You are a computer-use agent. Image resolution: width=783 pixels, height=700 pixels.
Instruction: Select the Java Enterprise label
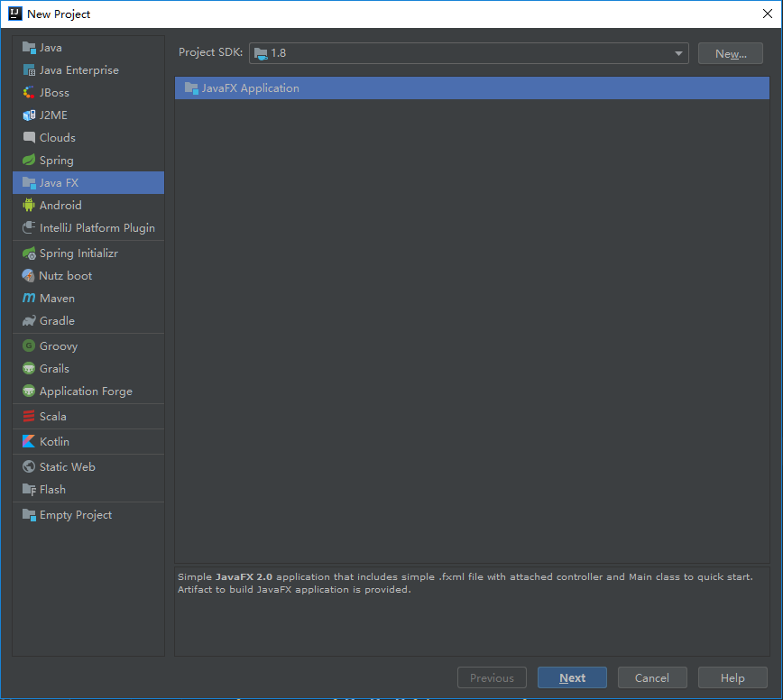[78, 69]
